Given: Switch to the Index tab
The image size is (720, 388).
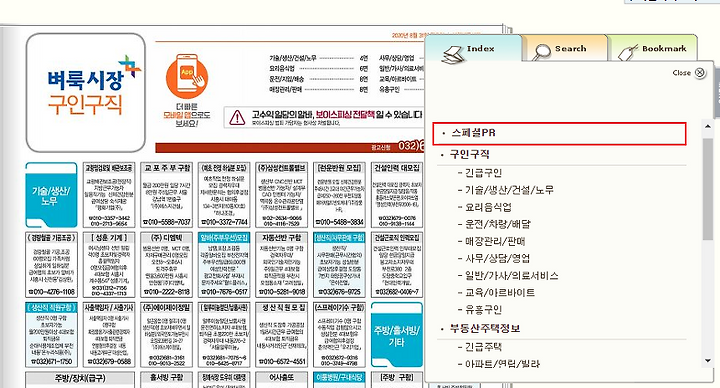Looking at the screenshot, I should point(474,49).
